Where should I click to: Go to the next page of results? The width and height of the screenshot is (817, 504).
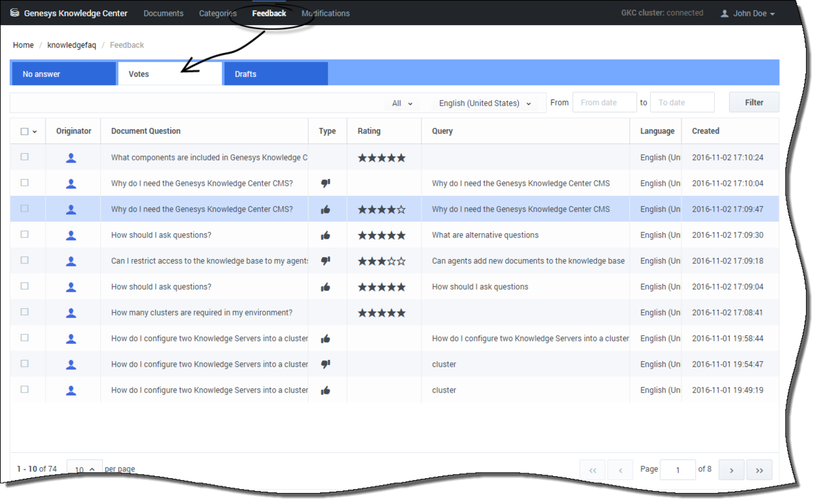pos(731,470)
